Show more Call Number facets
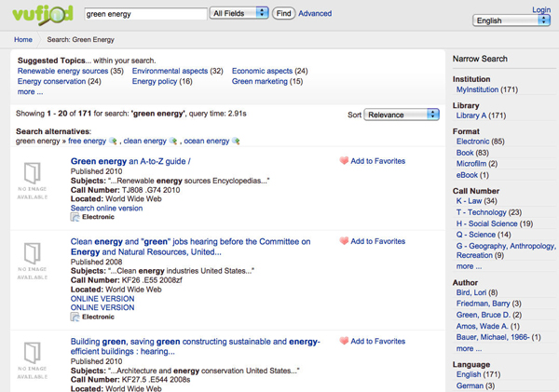Image resolution: width=559 pixels, height=392 pixels. coord(469,266)
